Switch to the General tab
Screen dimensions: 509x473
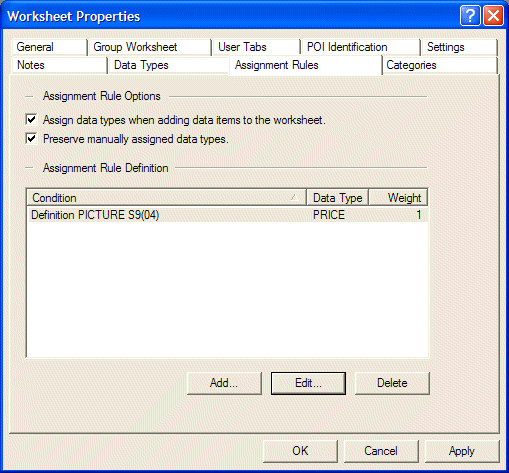[49, 47]
